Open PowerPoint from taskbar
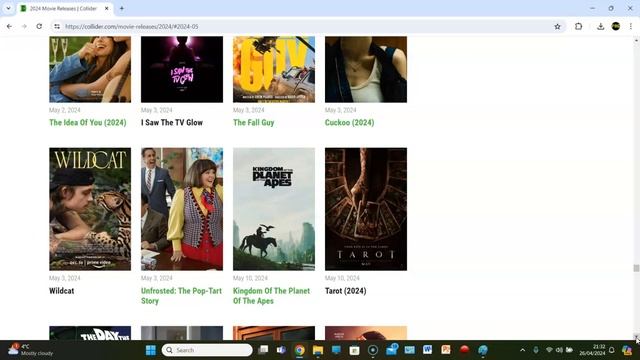640x360 pixels. pos(446,350)
